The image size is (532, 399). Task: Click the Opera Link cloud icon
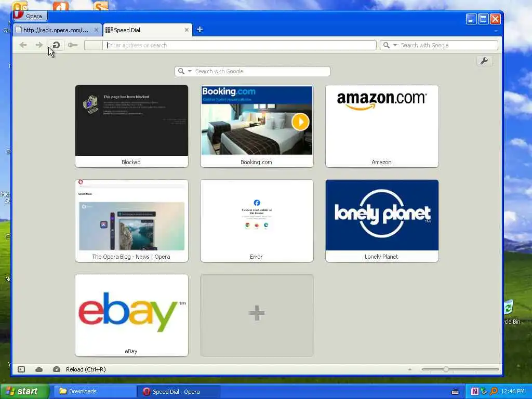point(39,369)
